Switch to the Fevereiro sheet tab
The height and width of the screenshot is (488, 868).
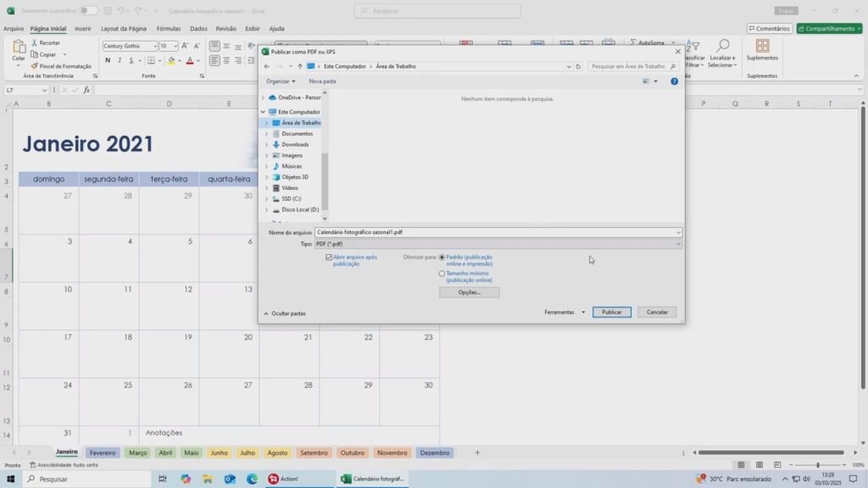(103, 452)
